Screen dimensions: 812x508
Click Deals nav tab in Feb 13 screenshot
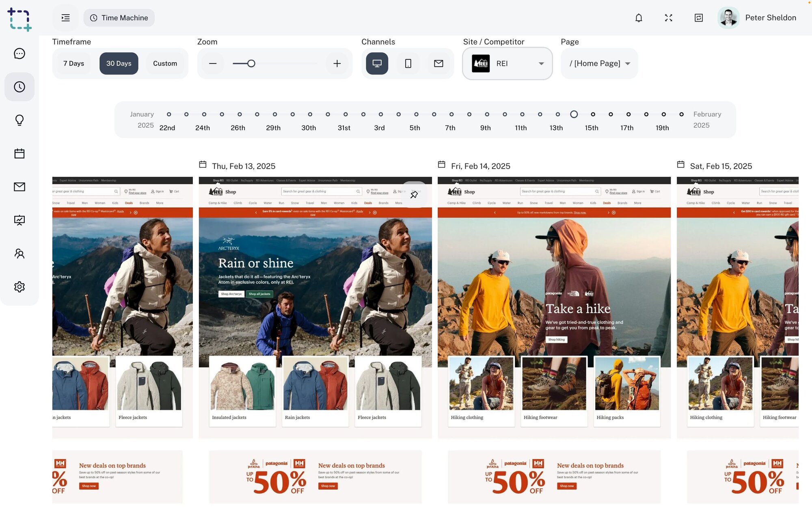pos(368,203)
